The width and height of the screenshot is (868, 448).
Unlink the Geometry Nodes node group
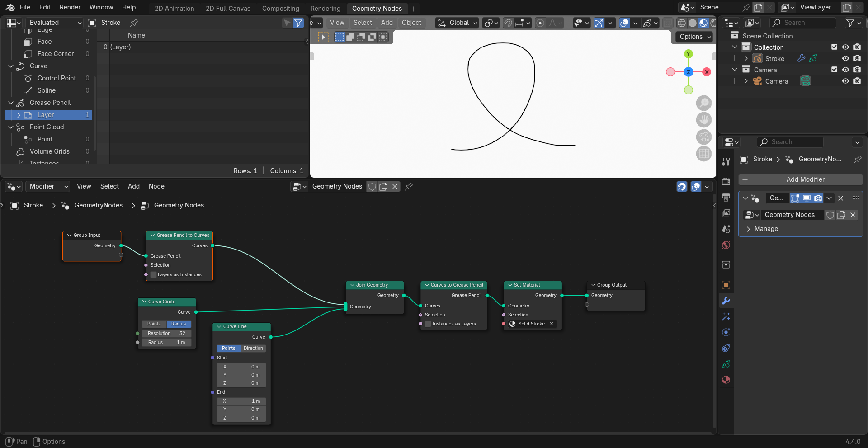click(x=395, y=186)
